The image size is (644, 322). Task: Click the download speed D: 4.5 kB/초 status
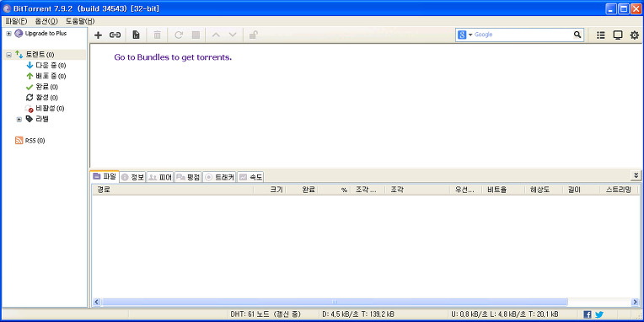pyautogui.click(x=358, y=314)
